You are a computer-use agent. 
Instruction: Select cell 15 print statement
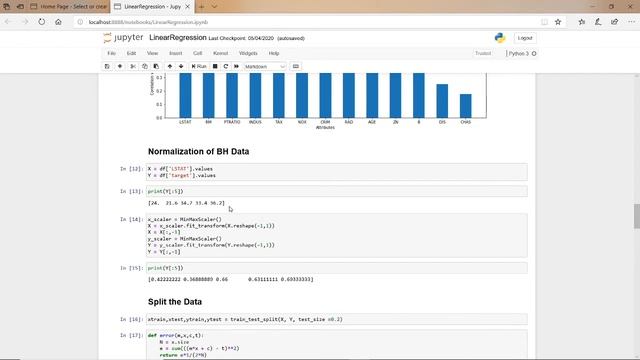[336, 268]
